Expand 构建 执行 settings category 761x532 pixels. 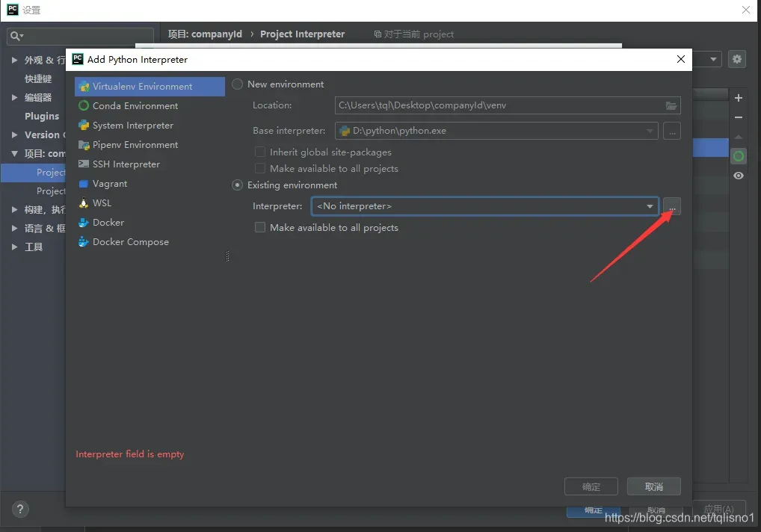(14, 209)
